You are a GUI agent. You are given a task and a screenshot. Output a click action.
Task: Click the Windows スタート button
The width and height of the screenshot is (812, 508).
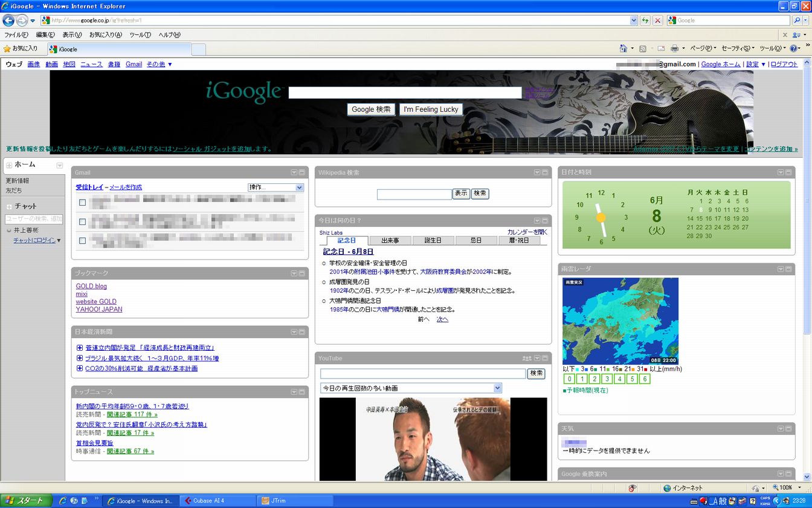click(25, 501)
